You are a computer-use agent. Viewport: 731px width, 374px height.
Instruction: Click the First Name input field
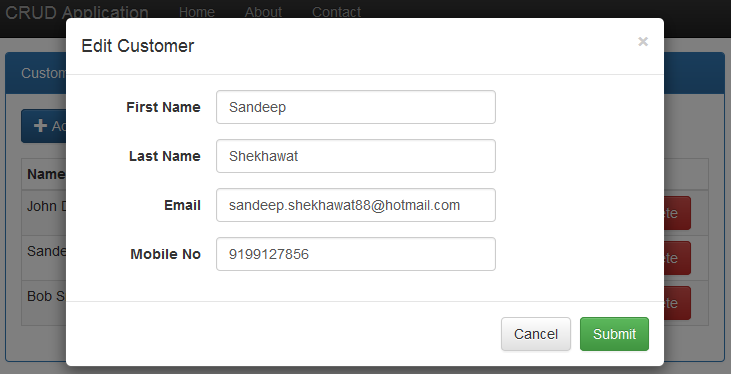[x=356, y=107]
